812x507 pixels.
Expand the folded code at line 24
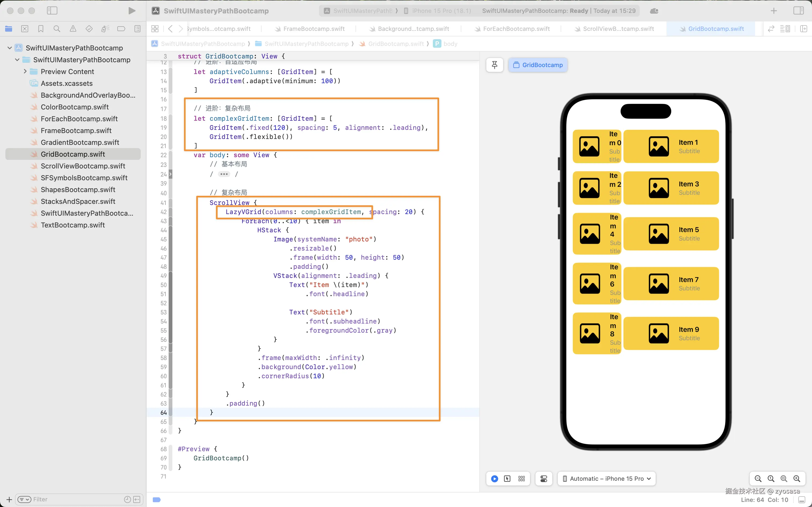tap(224, 174)
